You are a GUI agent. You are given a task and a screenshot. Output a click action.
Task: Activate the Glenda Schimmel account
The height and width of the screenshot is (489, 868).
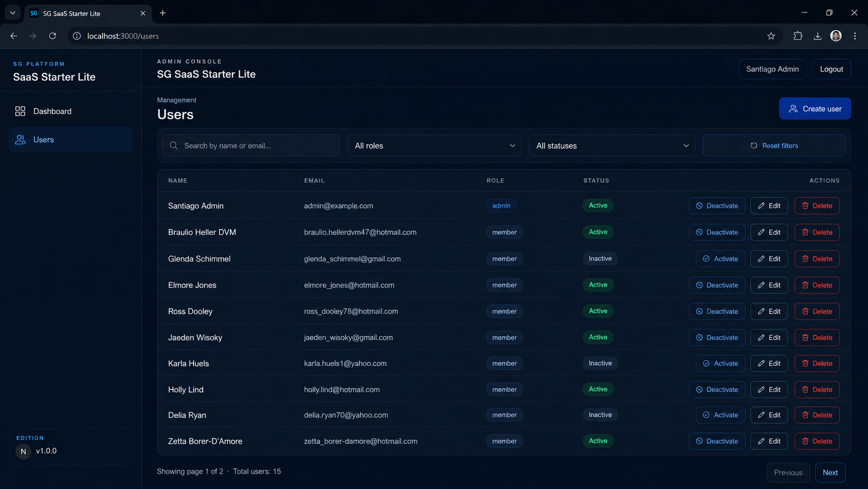[721, 259]
